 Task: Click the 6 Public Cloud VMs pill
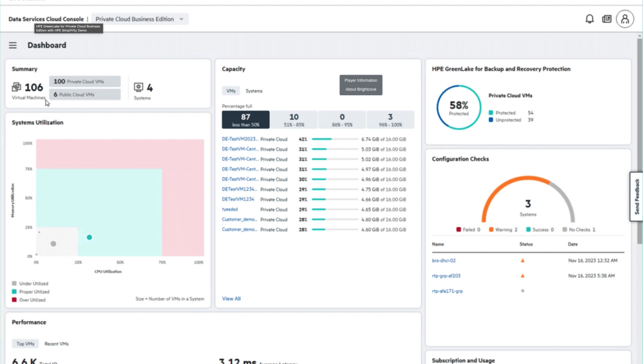[85, 94]
